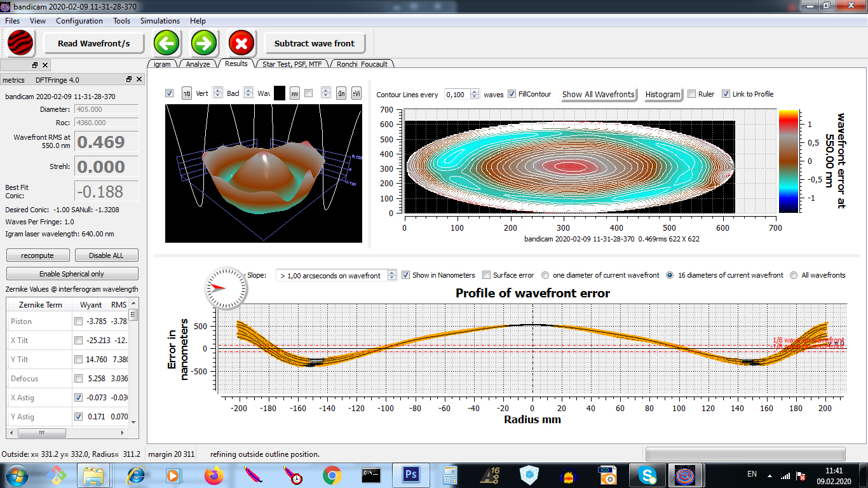The image size is (868, 488).
Task: Open Firefox from the taskbar
Action: 214,475
